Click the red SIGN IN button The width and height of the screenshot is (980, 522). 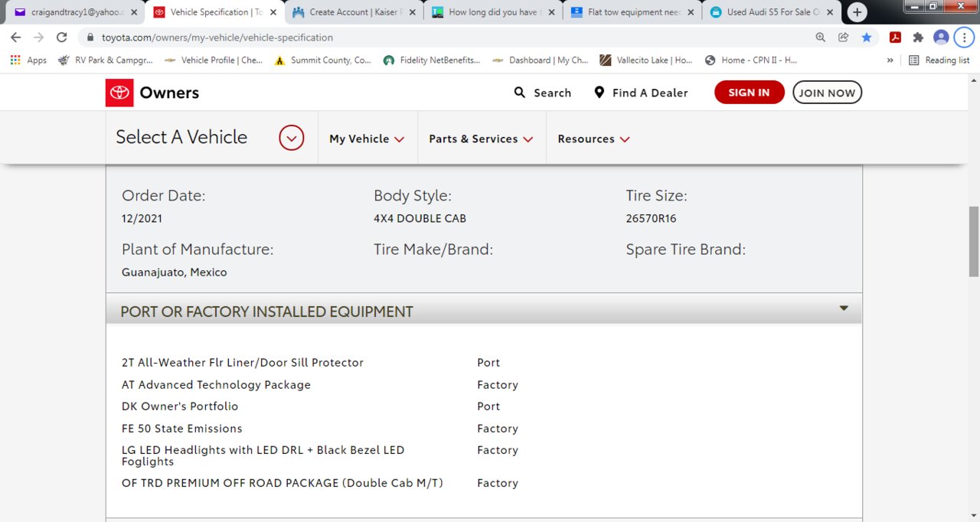(x=749, y=93)
